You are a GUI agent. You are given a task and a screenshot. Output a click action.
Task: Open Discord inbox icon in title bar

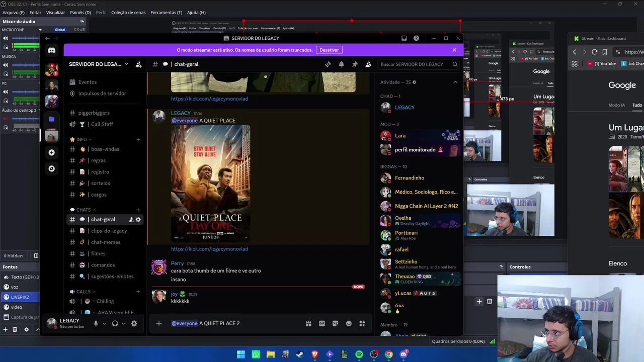[404, 38]
